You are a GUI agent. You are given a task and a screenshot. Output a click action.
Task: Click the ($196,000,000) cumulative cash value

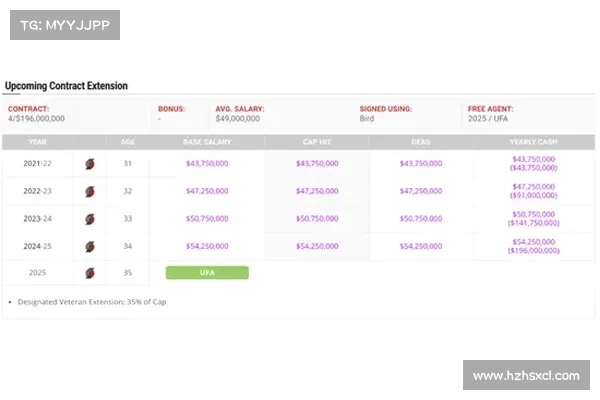point(533,251)
